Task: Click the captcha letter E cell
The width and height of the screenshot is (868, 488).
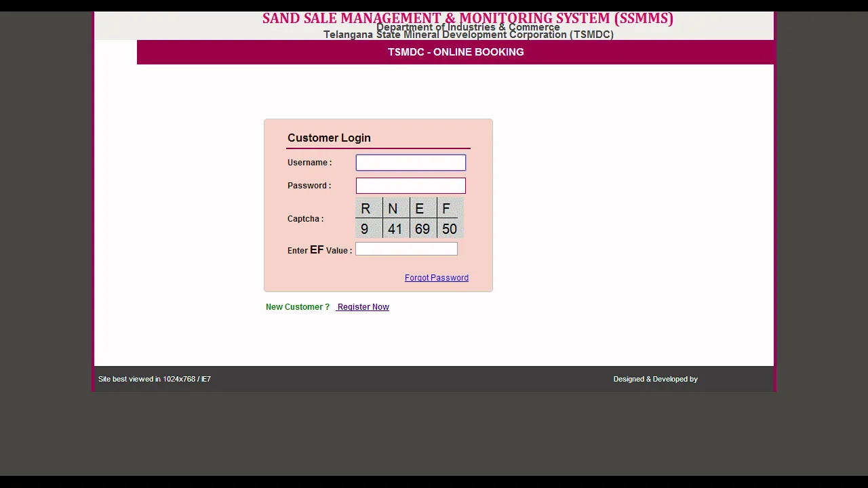Action: pos(423,208)
